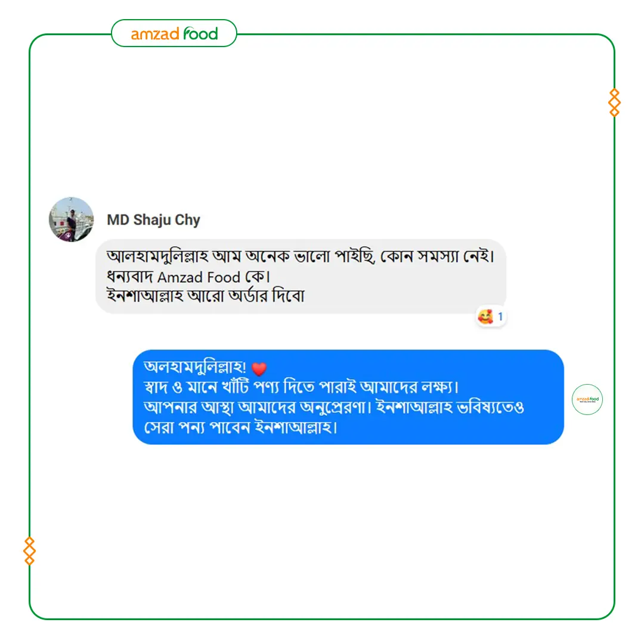This screenshot has width=644, height=644.
Task: Click the word ভবিষ্যতেও in the blue reply
Action: (491, 407)
